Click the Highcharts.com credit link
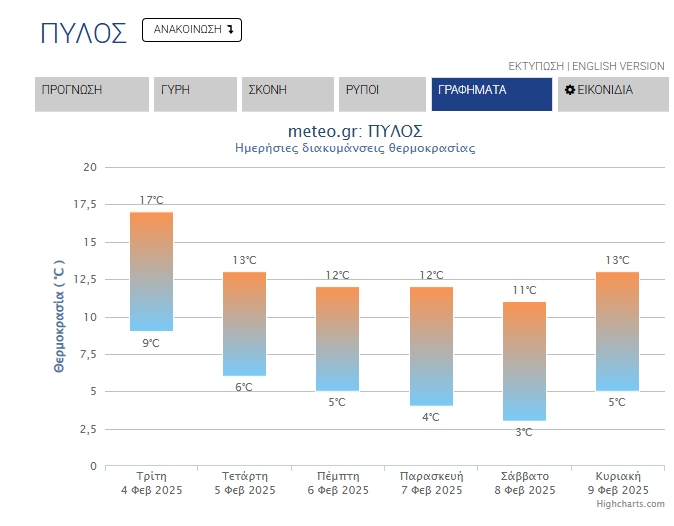The image size is (674, 526). [630, 504]
